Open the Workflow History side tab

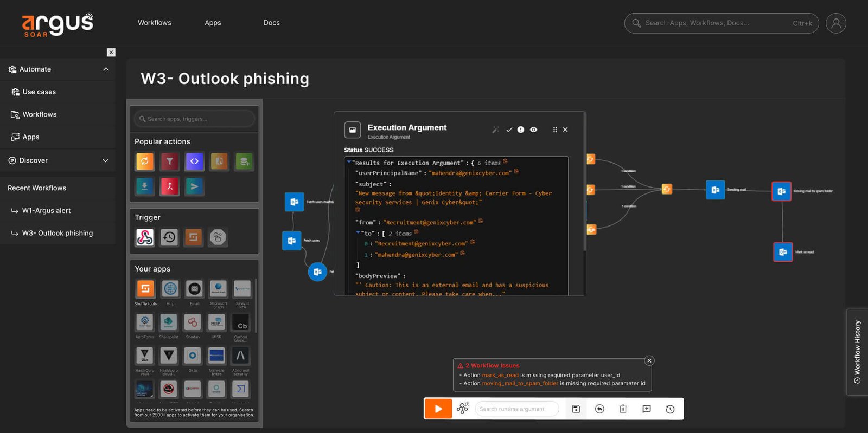point(857,352)
